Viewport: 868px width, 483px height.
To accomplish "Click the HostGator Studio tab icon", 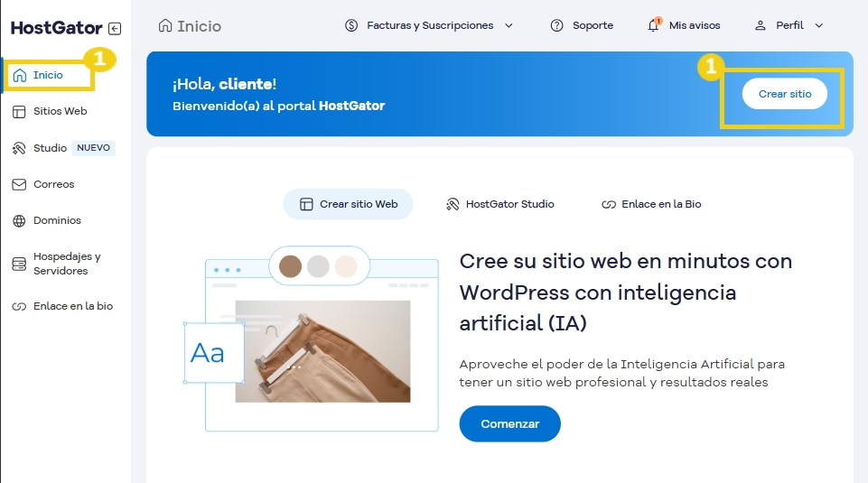I will tap(453, 205).
